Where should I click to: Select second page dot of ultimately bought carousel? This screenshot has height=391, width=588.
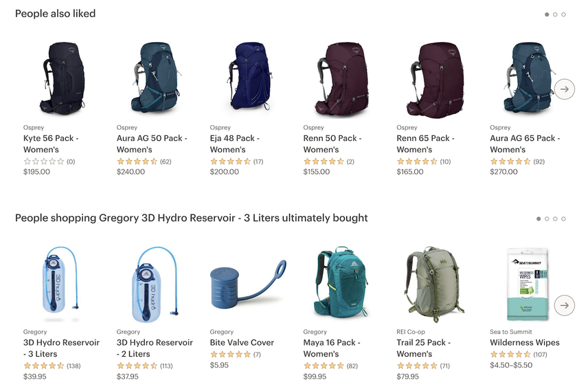[547, 219]
